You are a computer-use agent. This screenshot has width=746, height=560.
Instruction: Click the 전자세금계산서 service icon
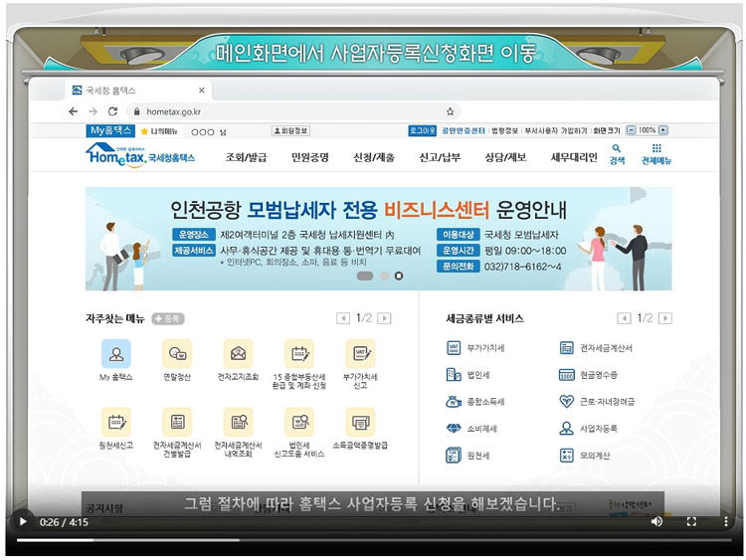point(566,348)
